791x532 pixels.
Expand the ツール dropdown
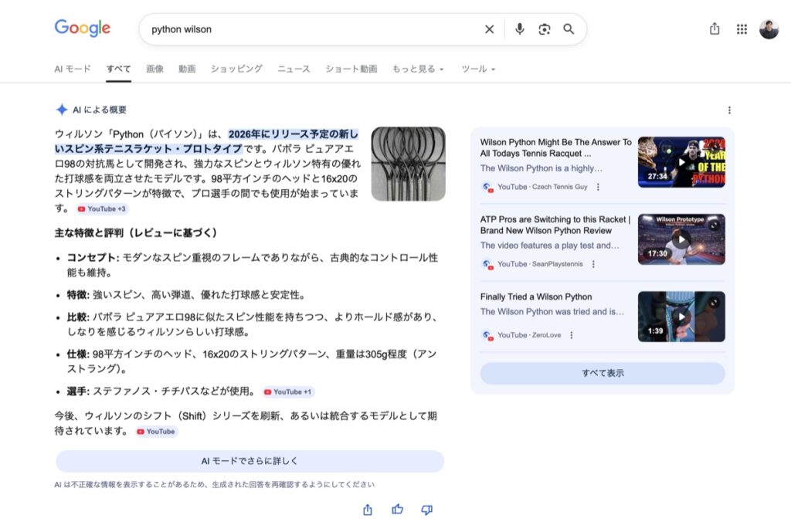coord(477,69)
